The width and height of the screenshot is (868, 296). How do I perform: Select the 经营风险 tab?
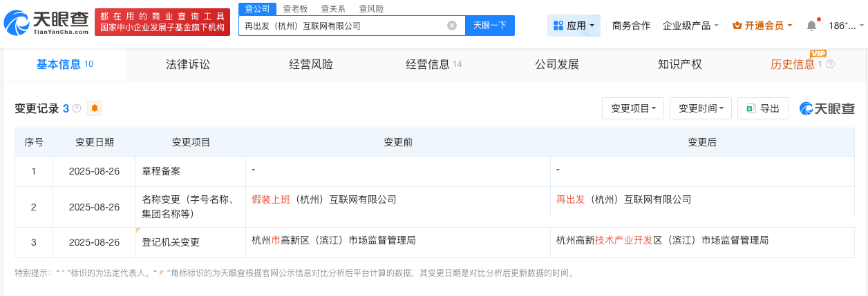tap(311, 64)
